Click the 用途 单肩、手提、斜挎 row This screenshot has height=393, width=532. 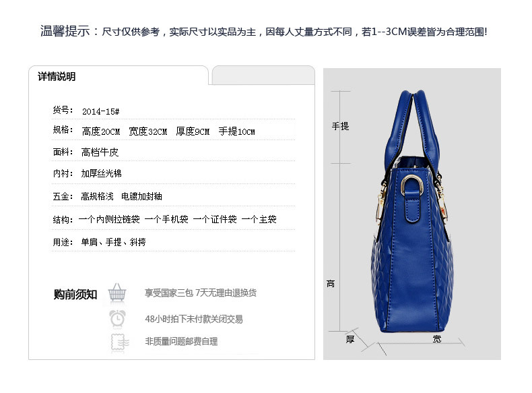(173, 242)
